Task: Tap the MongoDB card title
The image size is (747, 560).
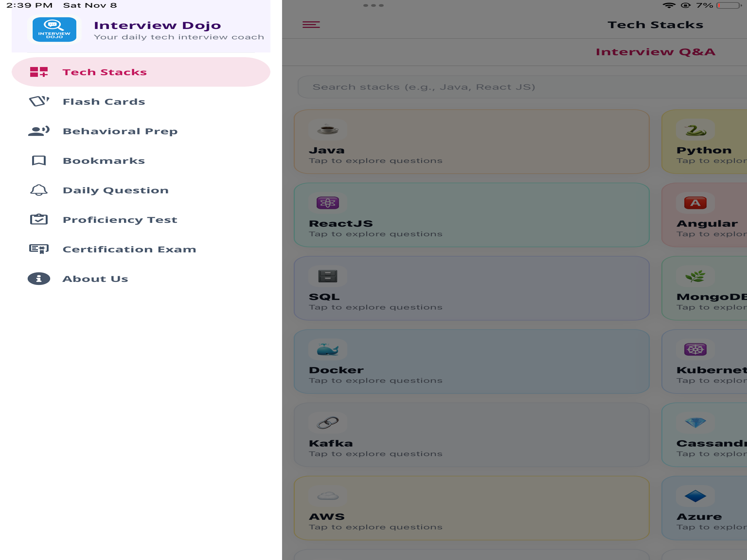Action: tap(712, 297)
